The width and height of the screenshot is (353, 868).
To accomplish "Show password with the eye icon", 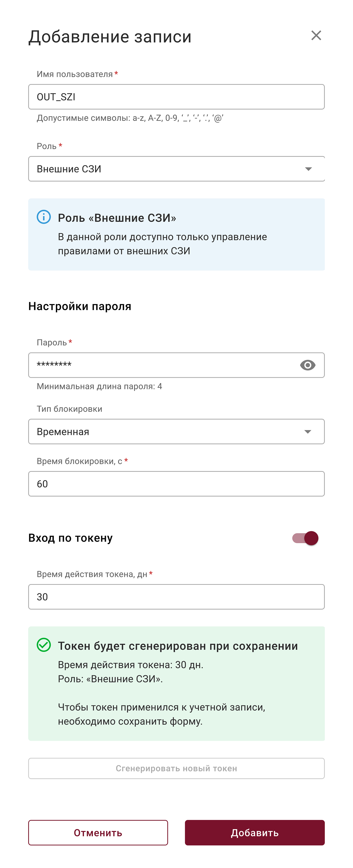I will click(x=308, y=365).
